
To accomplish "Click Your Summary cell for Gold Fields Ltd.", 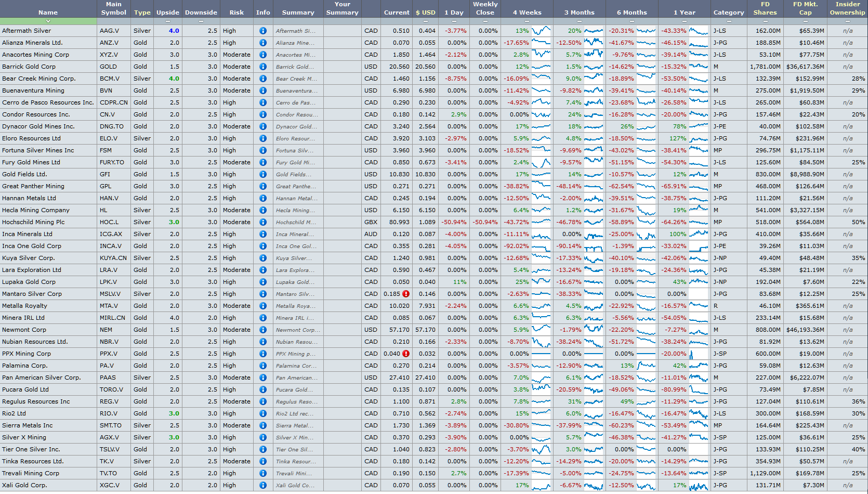I will click(343, 174).
